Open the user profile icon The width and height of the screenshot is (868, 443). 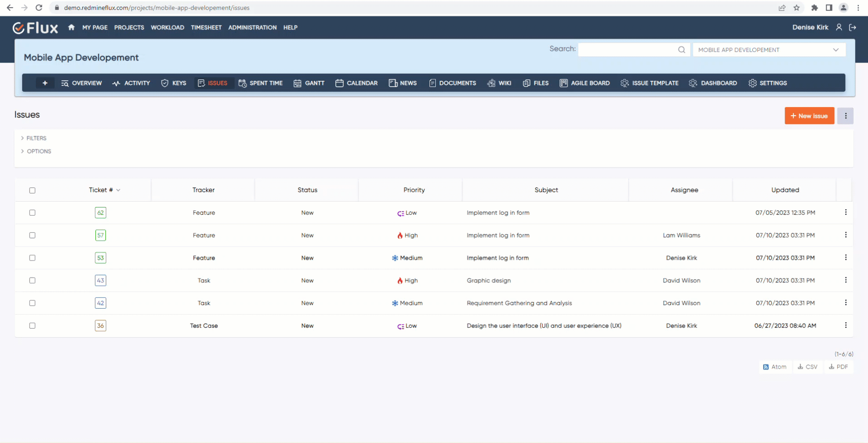(x=839, y=27)
